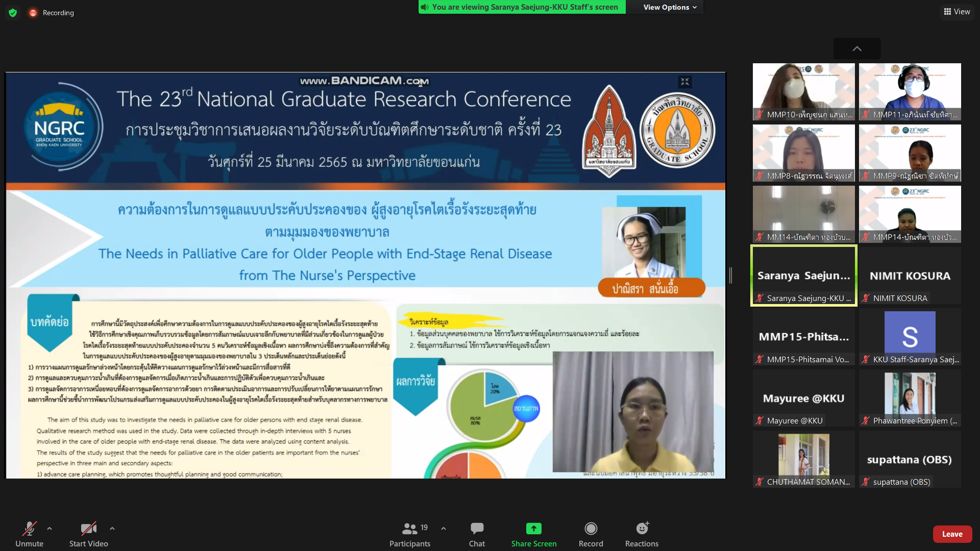Expand audio options arrow beside Unmute
The width and height of the screenshot is (980, 551).
tap(50, 529)
